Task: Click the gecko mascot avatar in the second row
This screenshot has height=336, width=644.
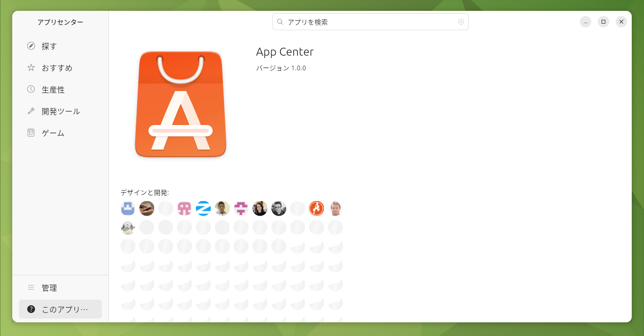Action: tap(128, 227)
